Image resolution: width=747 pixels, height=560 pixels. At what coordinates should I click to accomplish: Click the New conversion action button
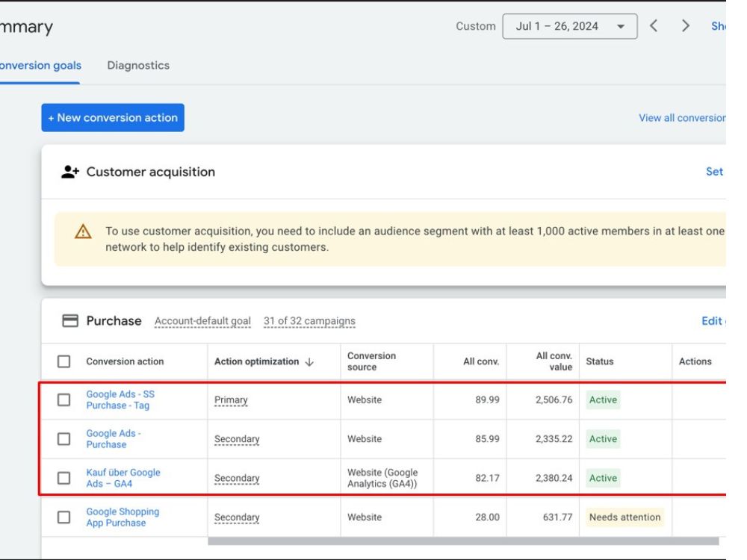tap(113, 118)
